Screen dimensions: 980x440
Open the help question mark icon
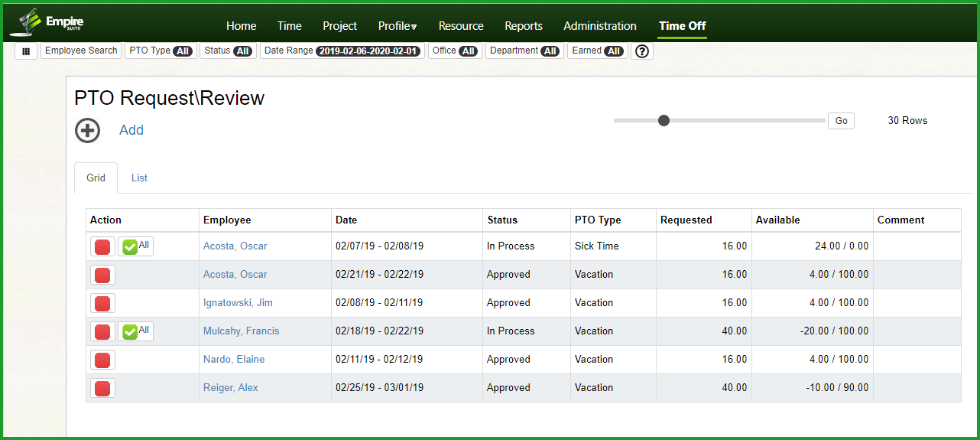pyautogui.click(x=642, y=51)
